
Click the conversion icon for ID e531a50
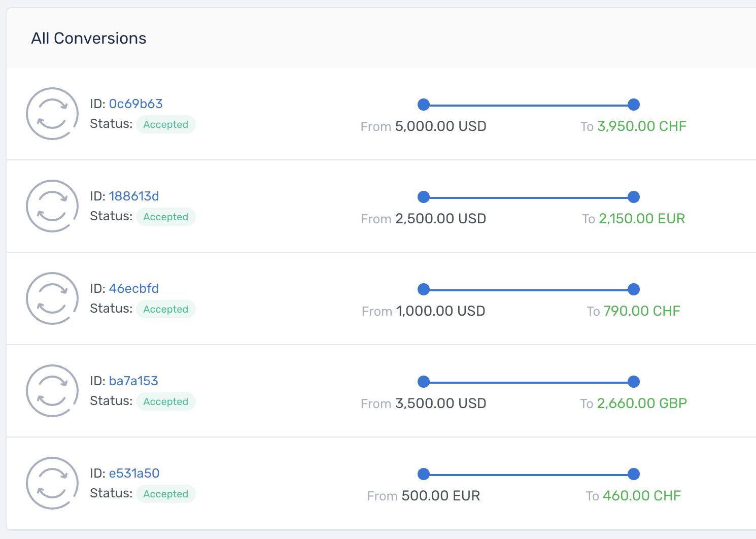(x=52, y=483)
